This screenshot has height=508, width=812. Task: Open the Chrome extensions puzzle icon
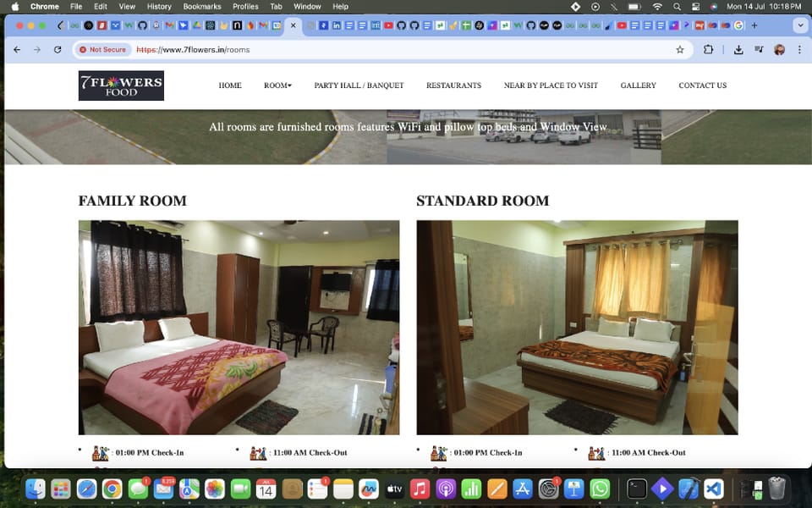(708, 49)
